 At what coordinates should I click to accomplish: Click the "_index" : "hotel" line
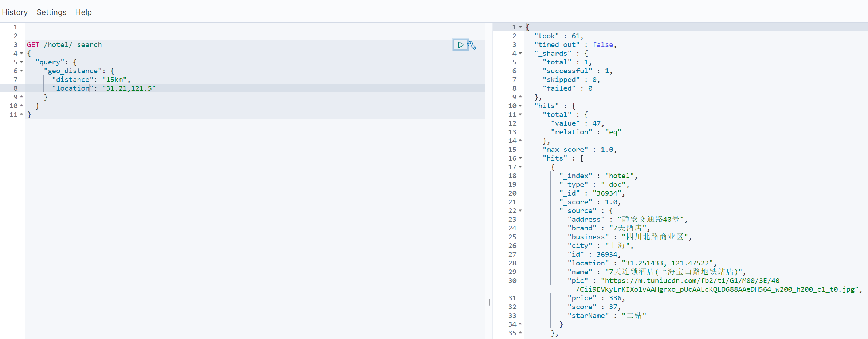(x=598, y=176)
